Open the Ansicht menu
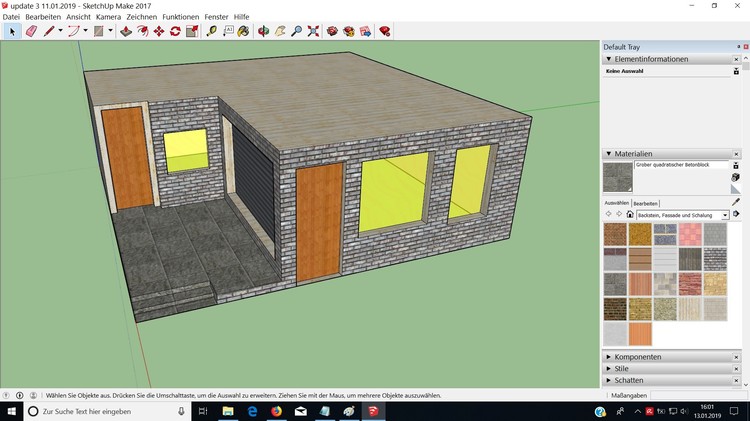The image size is (750, 421). (x=78, y=17)
